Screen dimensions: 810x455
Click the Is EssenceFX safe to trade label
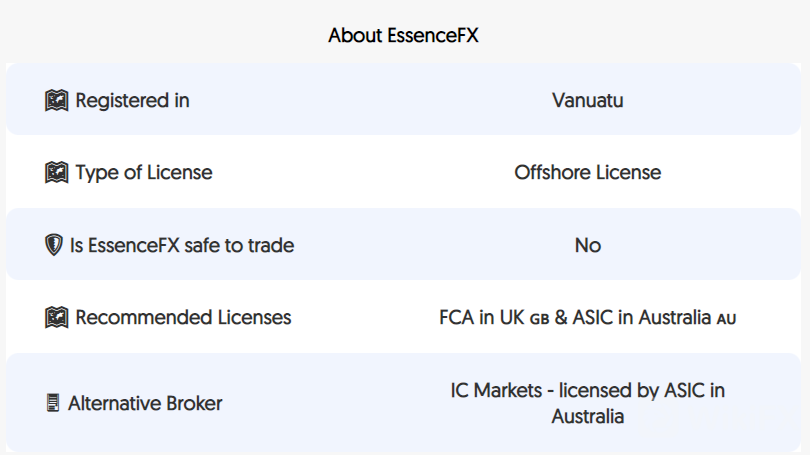pyautogui.click(x=182, y=245)
